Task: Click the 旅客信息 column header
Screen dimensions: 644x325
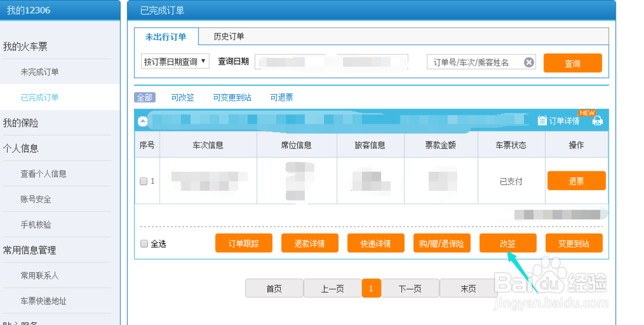Action: [x=370, y=145]
